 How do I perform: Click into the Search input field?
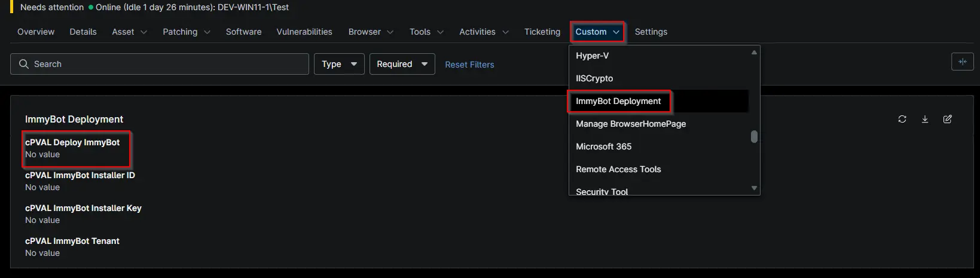160,64
